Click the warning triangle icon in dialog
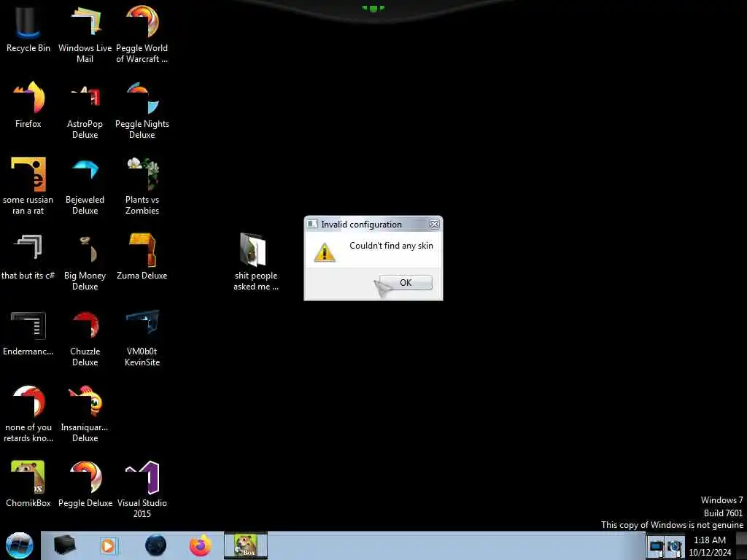 point(325,252)
